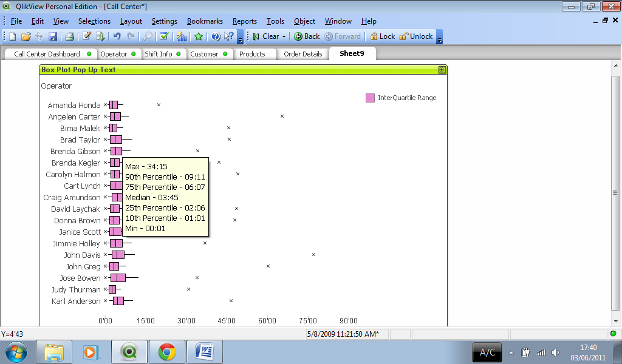Screen dimensions: 622x364
Task: Click the Clear selections button
Action: pos(266,36)
